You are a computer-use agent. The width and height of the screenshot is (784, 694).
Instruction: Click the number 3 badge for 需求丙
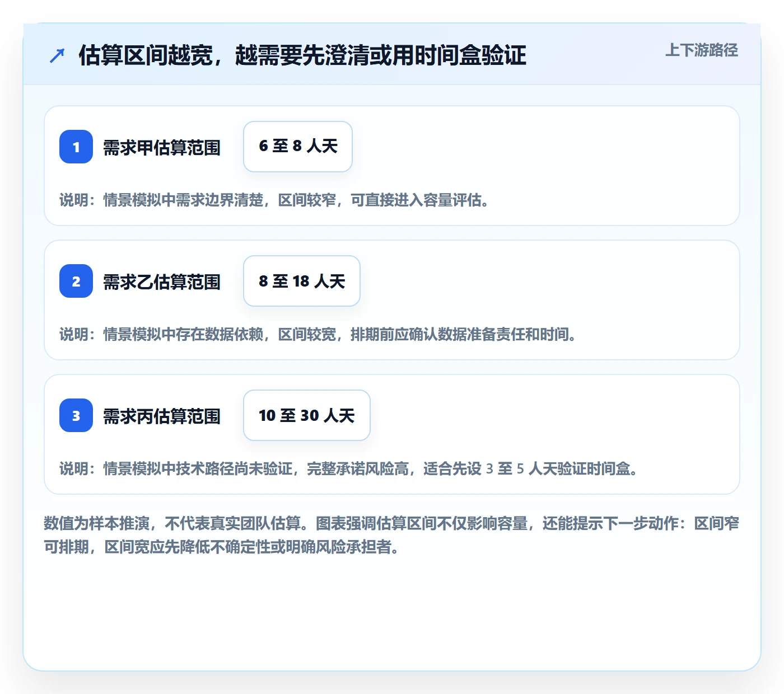click(x=76, y=415)
